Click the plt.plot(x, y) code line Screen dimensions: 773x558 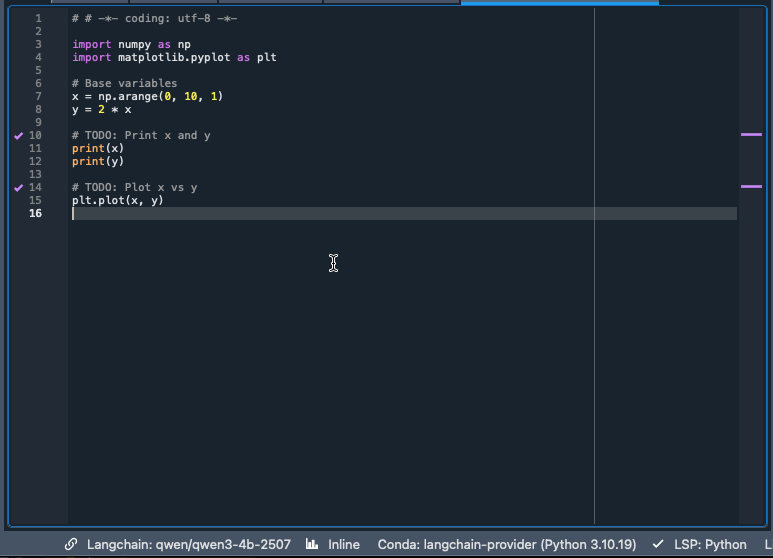point(117,200)
